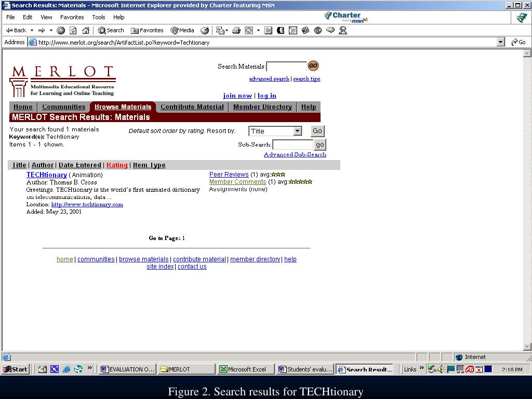
Task: Open the Favorites menu
Action: pyautogui.click(x=72, y=17)
